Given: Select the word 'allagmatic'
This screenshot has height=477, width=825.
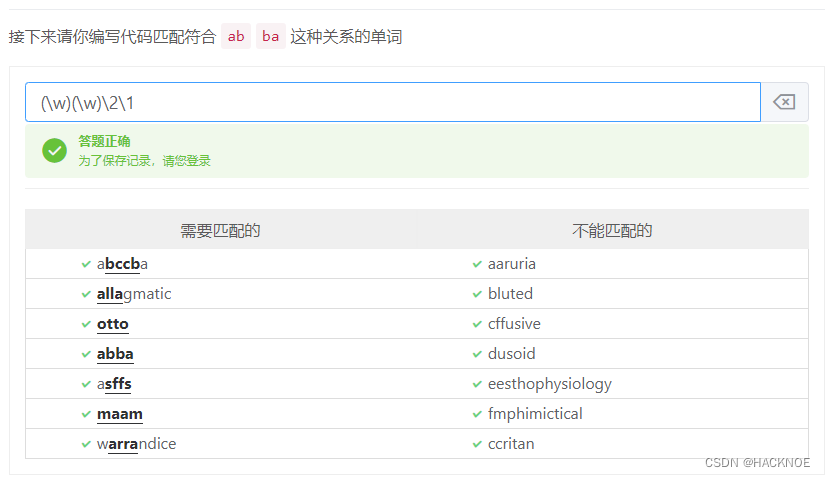Looking at the screenshot, I should tap(134, 294).
